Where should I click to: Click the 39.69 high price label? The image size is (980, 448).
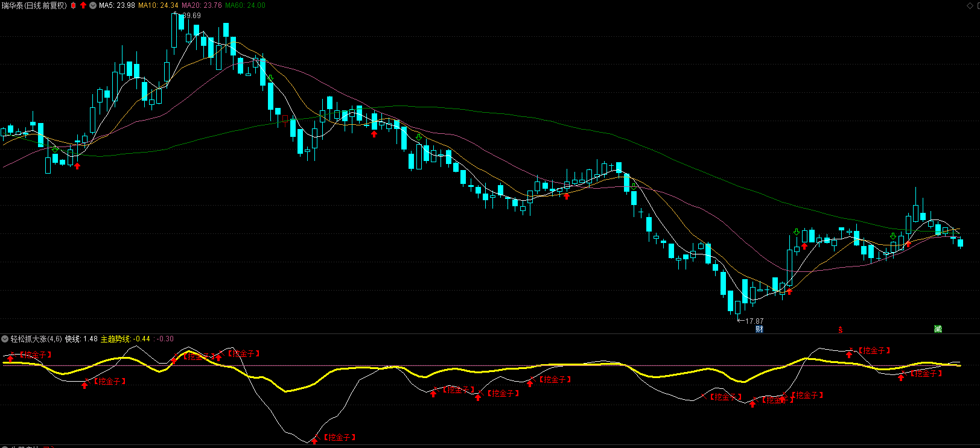[x=191, y=16]
